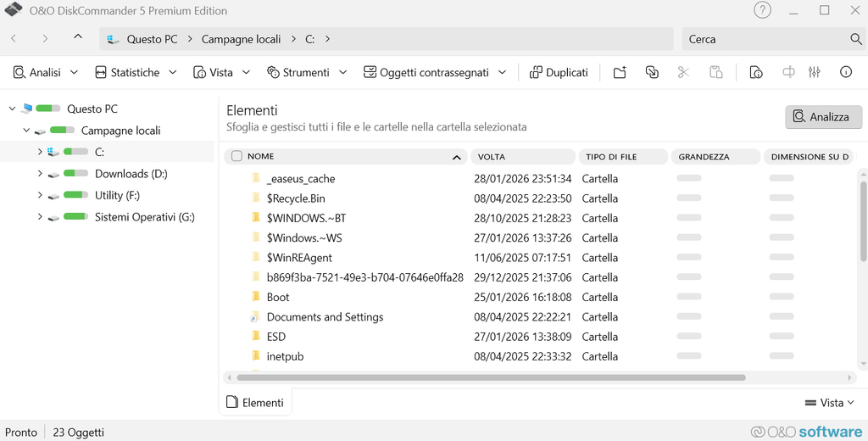Go forward with right arrow
Image resolution: width=868 pixels, height=441 pixels.
coord(45,38)
